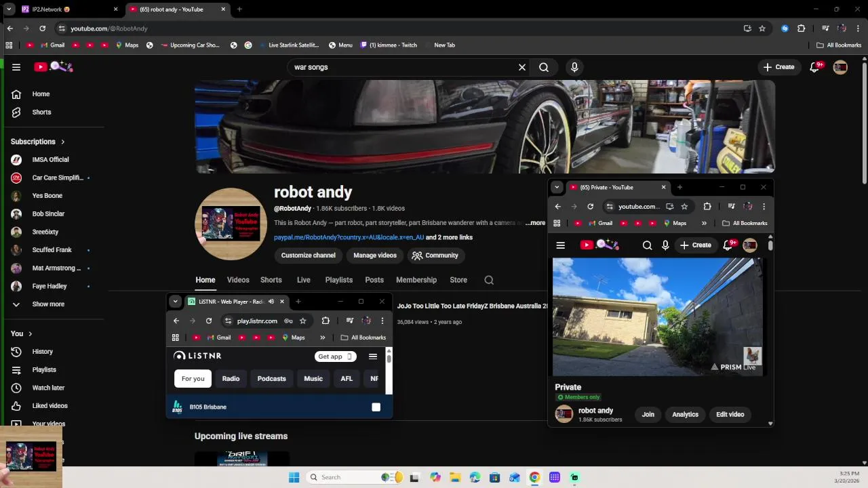Image resolution: width=868 pixels, height=488 pixels.
Task: Search within the robot andy channel tab bar
Action: click(x=489, y=280)
